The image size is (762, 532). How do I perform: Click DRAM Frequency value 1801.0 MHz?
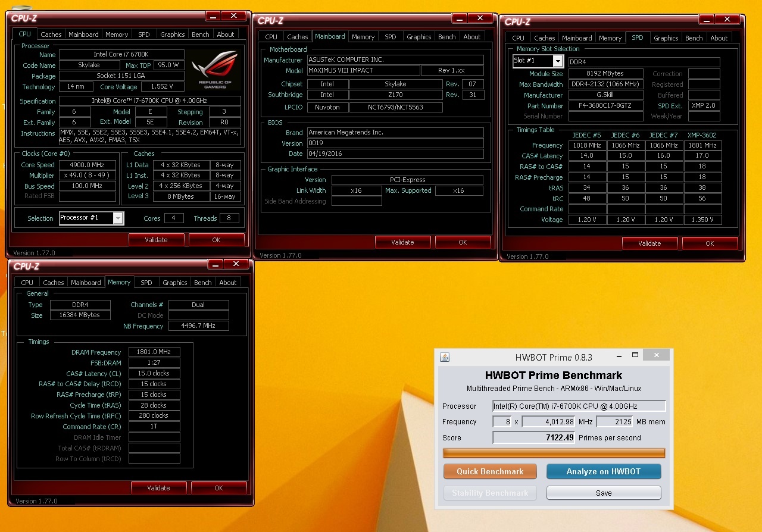[x=154, y=352]
